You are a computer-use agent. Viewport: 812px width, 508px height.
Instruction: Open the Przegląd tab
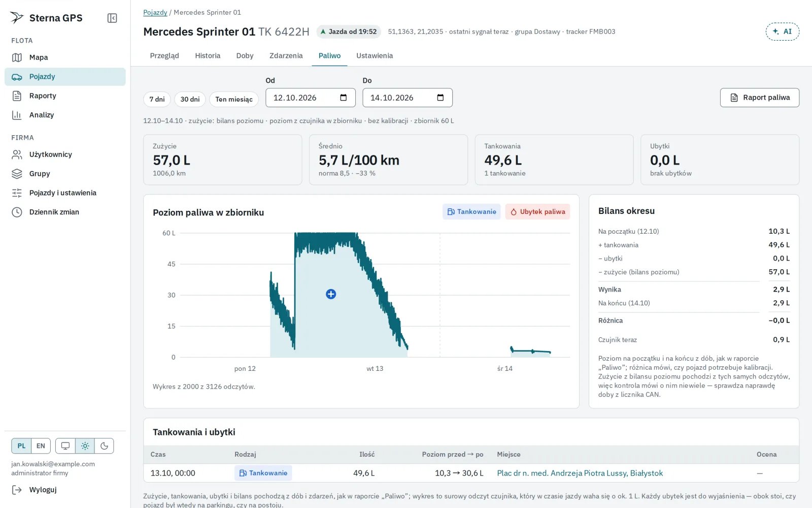point(164,56)
